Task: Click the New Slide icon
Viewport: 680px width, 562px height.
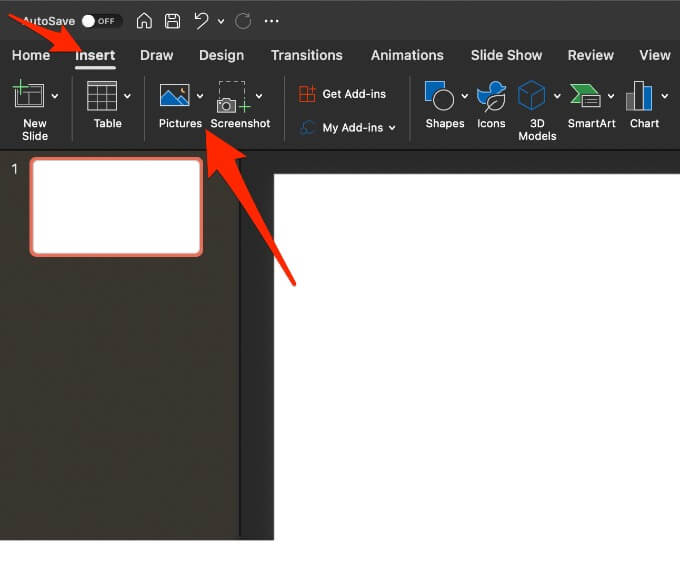Action: click(x=29, y=94)
